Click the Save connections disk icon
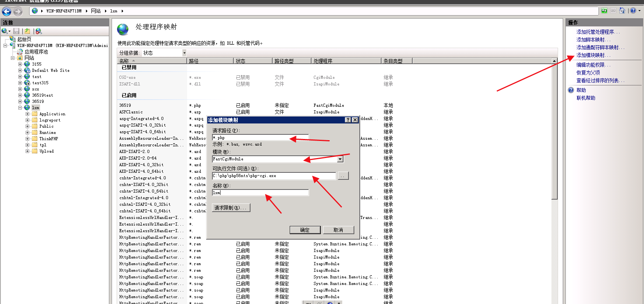Viewport: 644px width, 304px height. click(x=16, y=31)
